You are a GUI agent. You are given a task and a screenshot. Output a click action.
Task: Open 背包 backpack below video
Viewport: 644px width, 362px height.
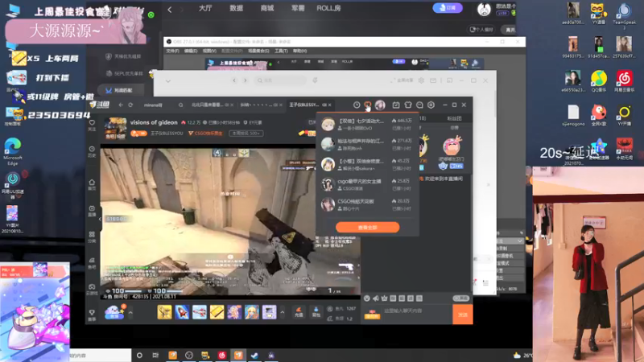(x=316, y=312)
